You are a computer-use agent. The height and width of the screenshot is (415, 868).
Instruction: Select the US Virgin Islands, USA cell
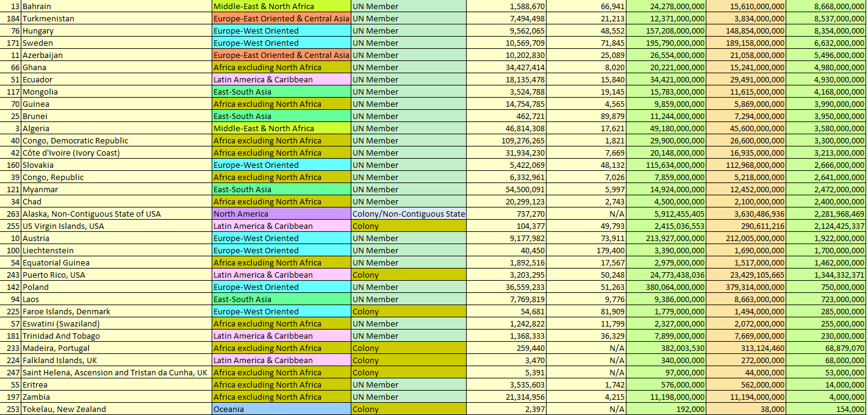point(117,226)
